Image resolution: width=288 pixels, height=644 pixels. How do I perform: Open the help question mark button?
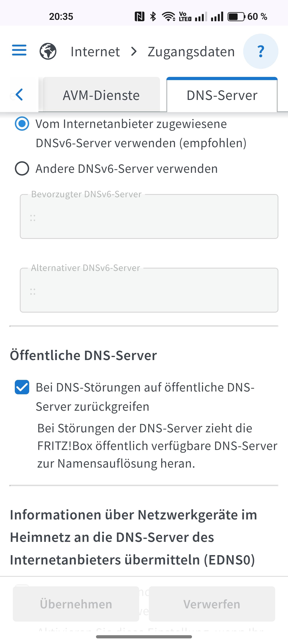261,51
